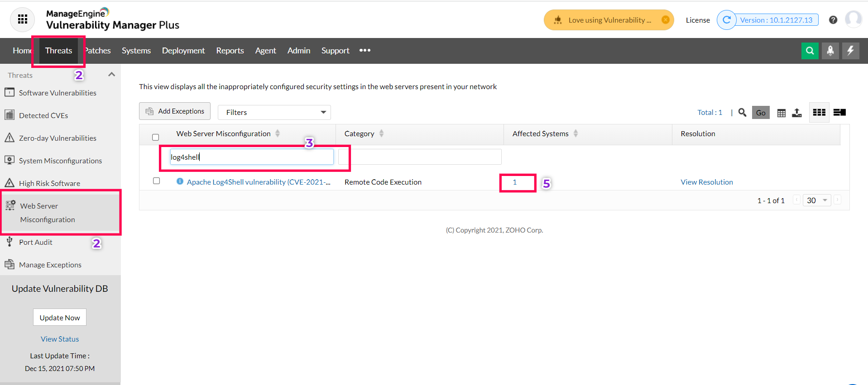Open the apps grid launcher
The height and width of the screenshot is (385, 868).
click(x=22, y=19)
